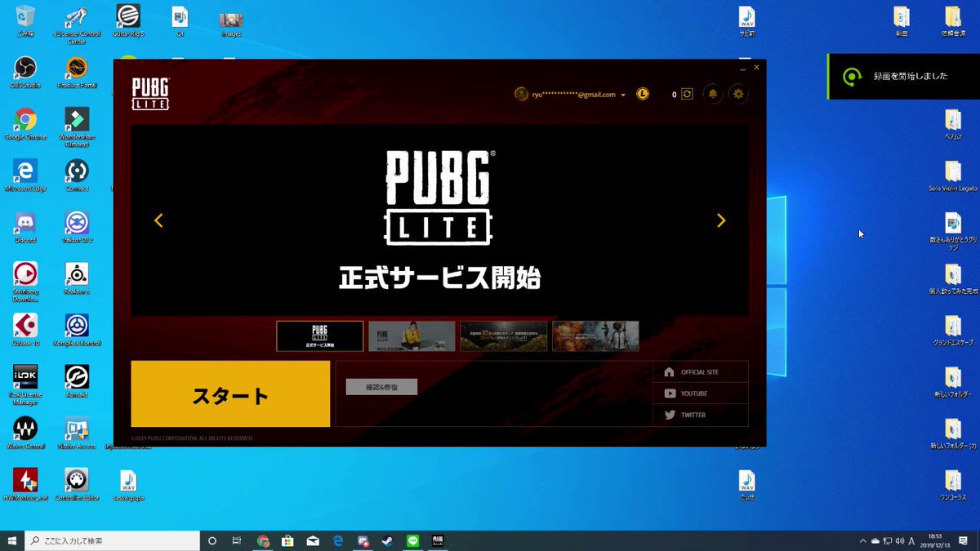Open the launcher notifications bell
The height and width of the screenshot is (551, 980).
713,94
